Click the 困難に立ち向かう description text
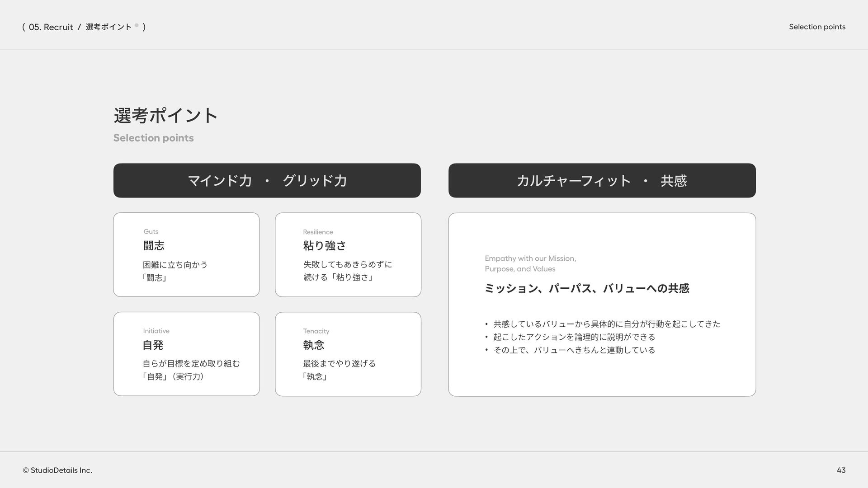The image size is (868, 488). pyautogui.click(x=175, y=265)
